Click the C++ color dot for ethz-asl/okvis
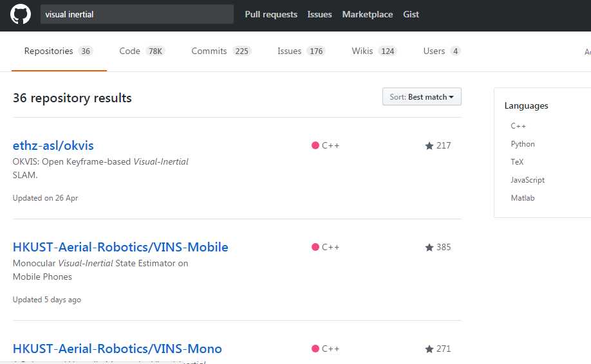 315,145
